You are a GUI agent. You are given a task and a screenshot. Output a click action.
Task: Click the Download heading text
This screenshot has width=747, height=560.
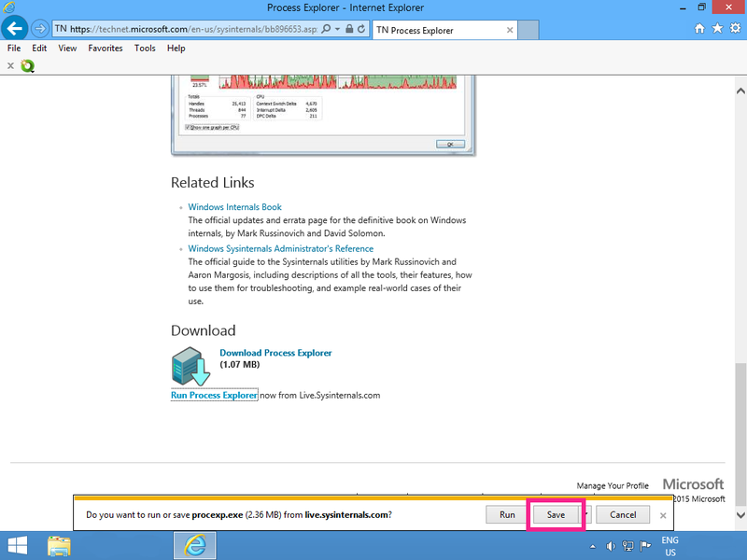204,330
